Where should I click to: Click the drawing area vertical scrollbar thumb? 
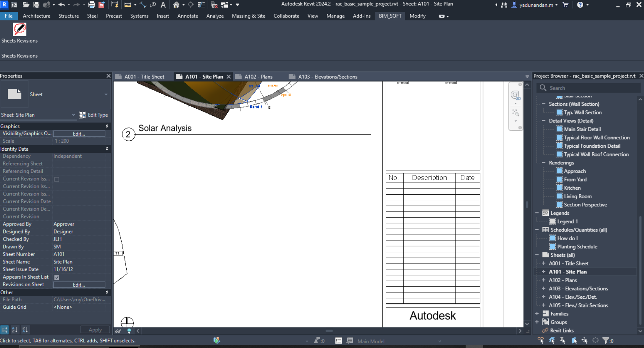click(x=527, y=204)
